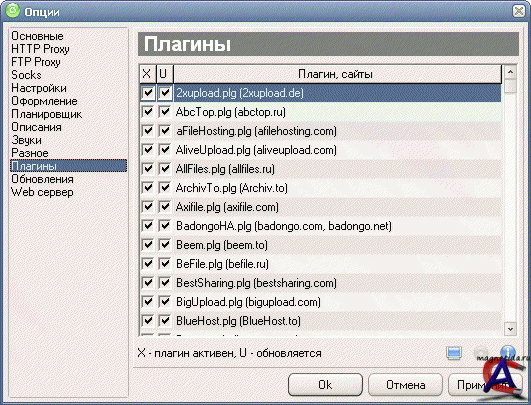This screenshot has height=405, width=531.
Task: Select the row Beem.plg (beem.to)
Action: (320, 244)
